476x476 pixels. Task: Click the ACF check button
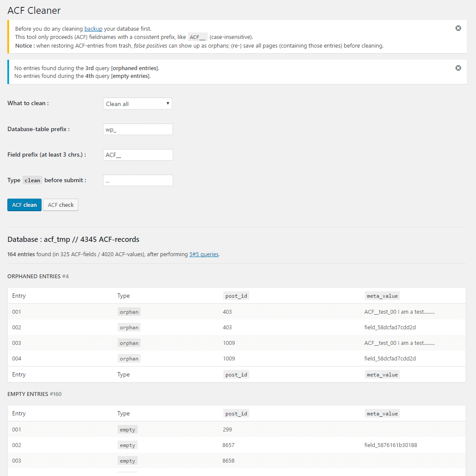61,205
